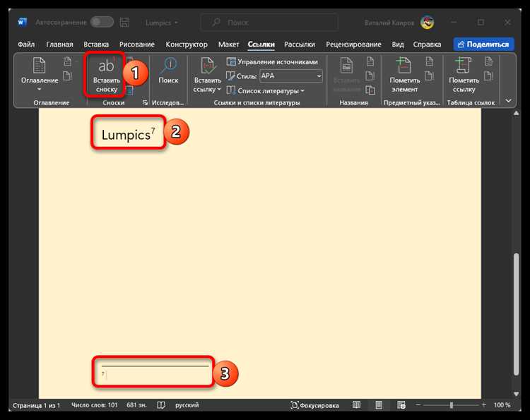Switch to Read Mode view icon
This screenshot has height=420, width=530.
click(356, 404)
